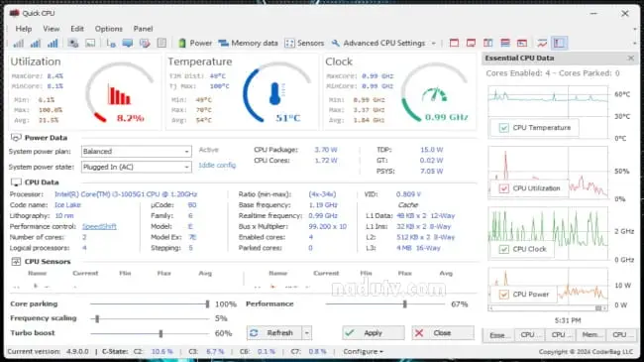Click the first bar chart toolbar icon

click(x=18, y=43)
